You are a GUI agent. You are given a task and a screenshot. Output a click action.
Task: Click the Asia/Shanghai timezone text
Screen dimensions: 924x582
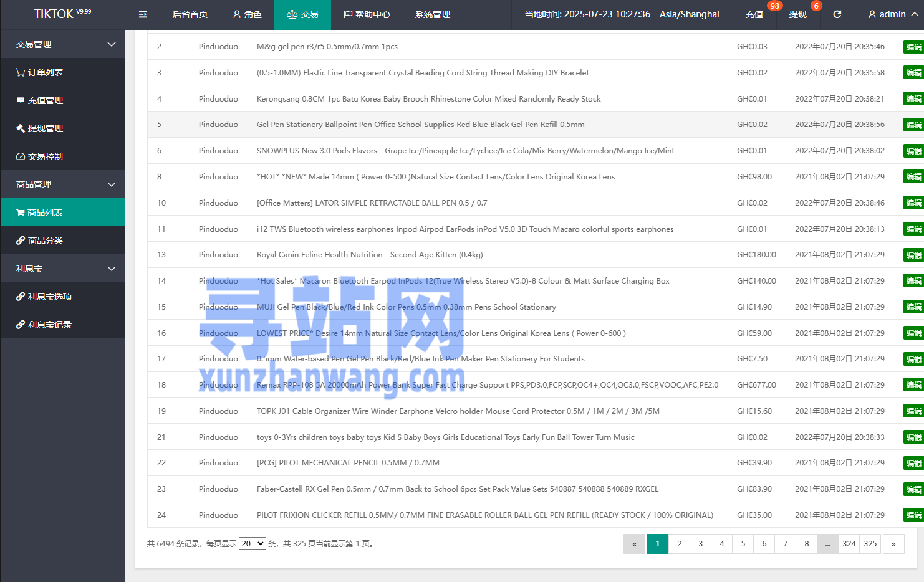pos(690,14)
